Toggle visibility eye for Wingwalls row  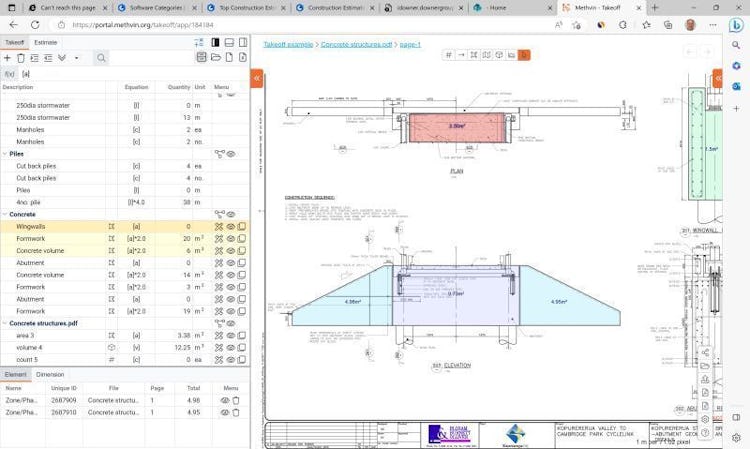(231, 227)
